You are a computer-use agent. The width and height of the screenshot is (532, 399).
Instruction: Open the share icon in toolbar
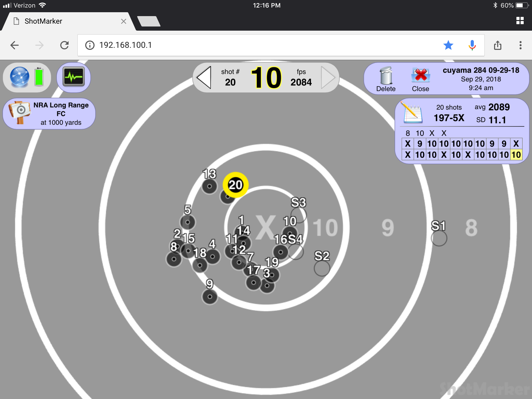(x=497, y=45)
